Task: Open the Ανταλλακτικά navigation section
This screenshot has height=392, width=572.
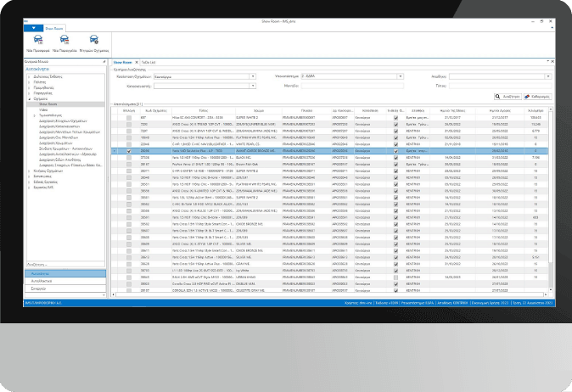Action: pyautogui.click(x=65, y=281)
